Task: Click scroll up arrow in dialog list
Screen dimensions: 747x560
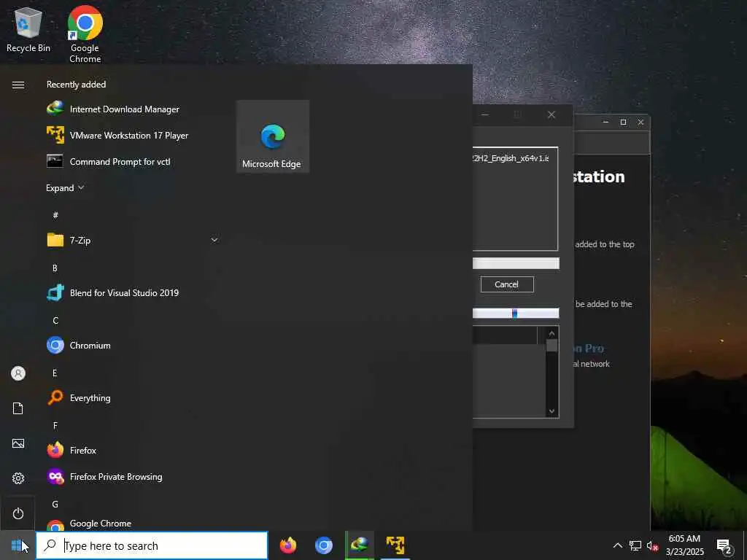Action: tap(551, 333)
